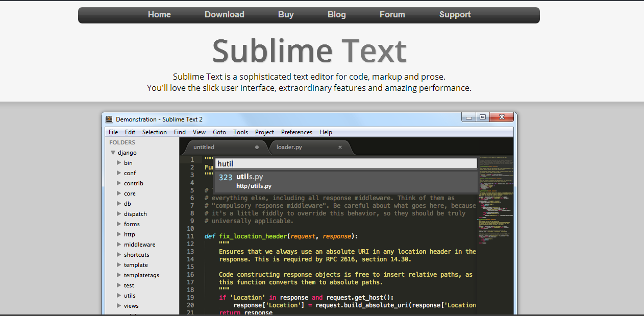Screen dimensions: 644x316
Task: Open the Find menu
Action: (180, 132)
